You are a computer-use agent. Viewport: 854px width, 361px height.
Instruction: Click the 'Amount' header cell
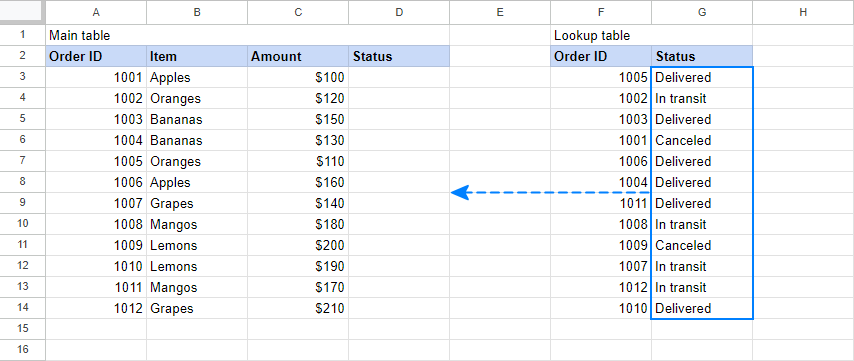click(x=298, y=56)
